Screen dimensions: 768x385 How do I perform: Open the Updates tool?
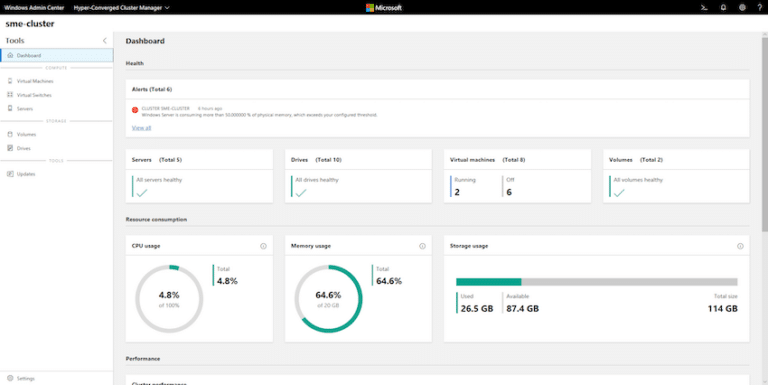56,174
